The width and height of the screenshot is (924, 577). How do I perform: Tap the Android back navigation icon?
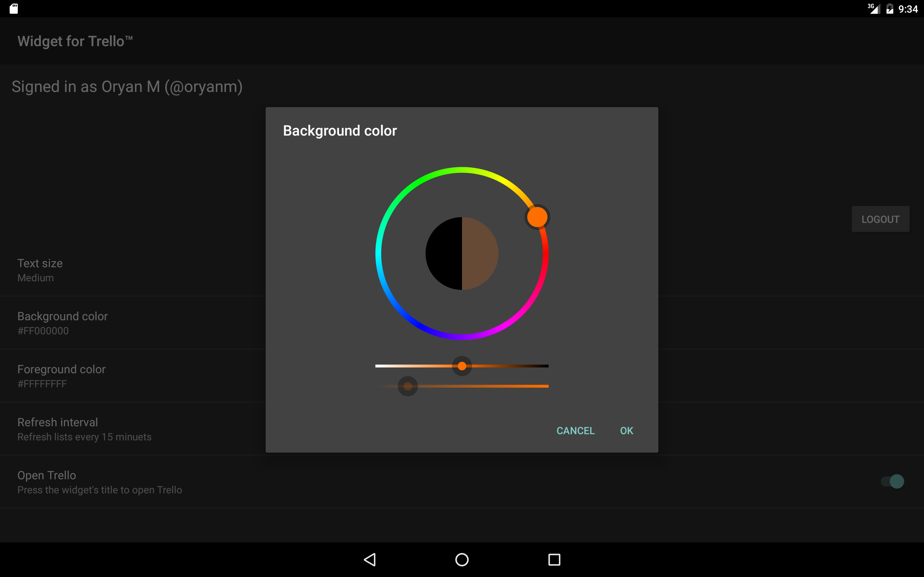tap(370, 559)
